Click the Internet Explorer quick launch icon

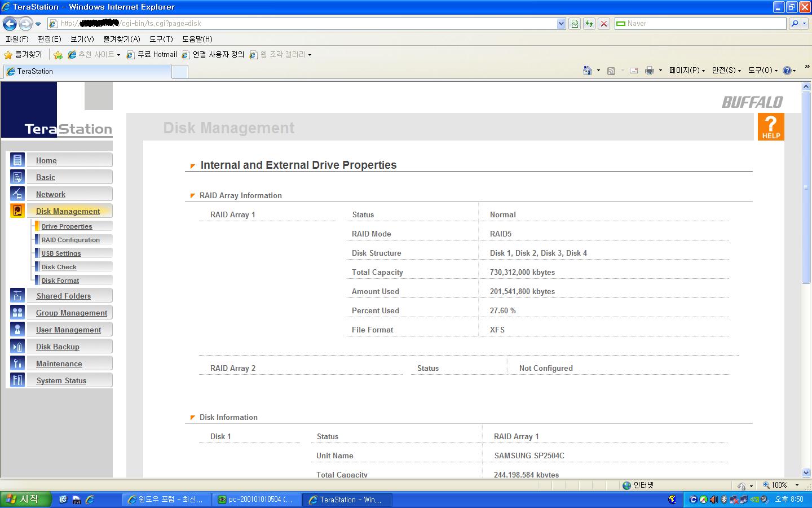(90, 500)
